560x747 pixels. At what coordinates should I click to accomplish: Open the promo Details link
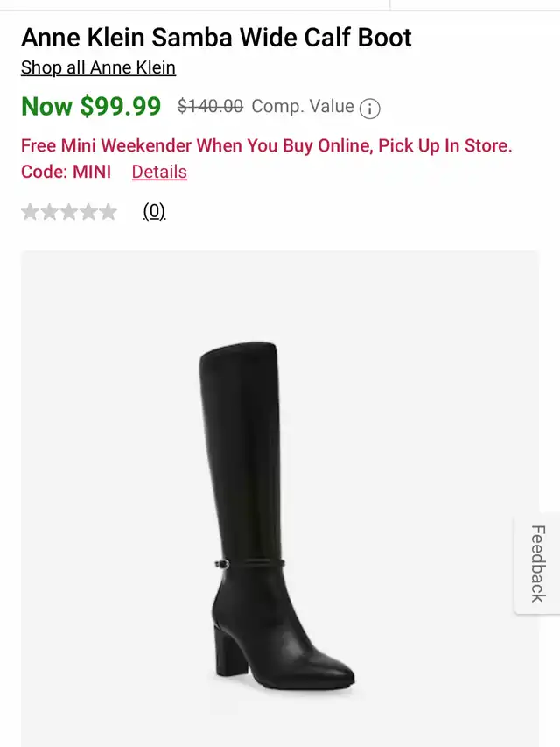pos(159,172)
